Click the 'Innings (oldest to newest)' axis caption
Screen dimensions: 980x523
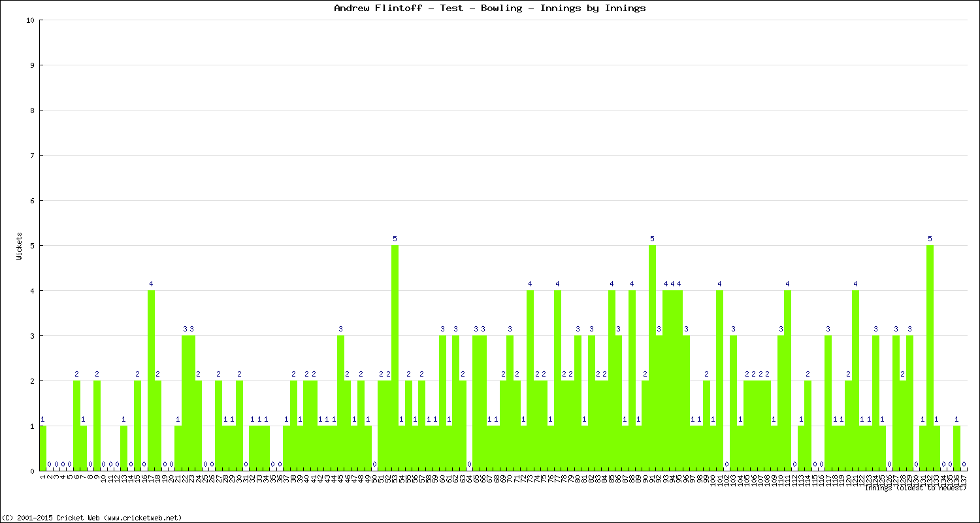915,488
